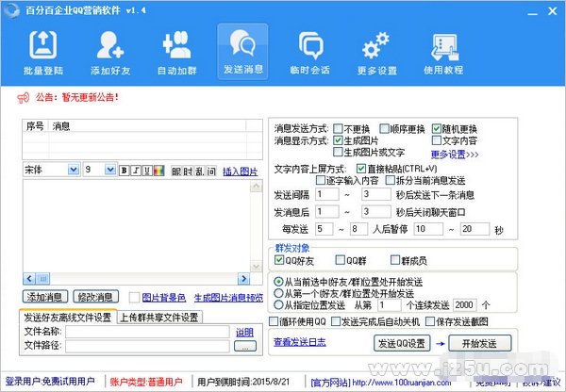
Task: Click the continuous send count field 2000
Action: pos(464,305)
